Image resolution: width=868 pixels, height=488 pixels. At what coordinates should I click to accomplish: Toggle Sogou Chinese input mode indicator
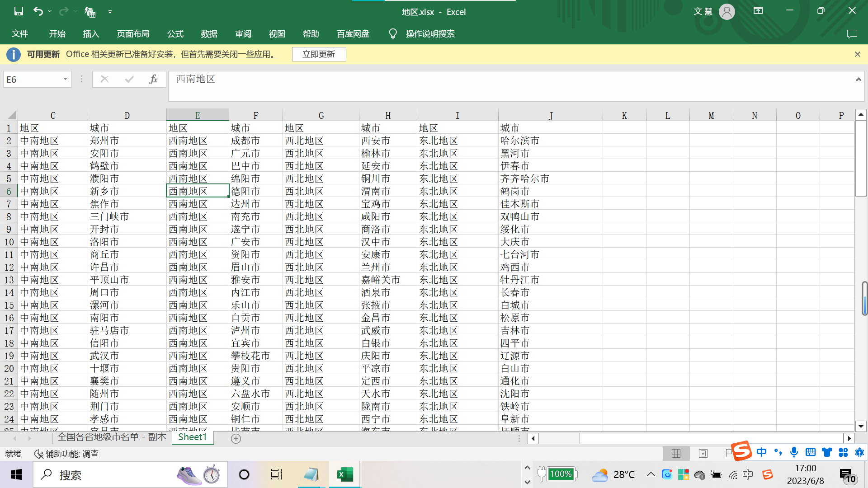pyautogui.click(x=761, y=452)
